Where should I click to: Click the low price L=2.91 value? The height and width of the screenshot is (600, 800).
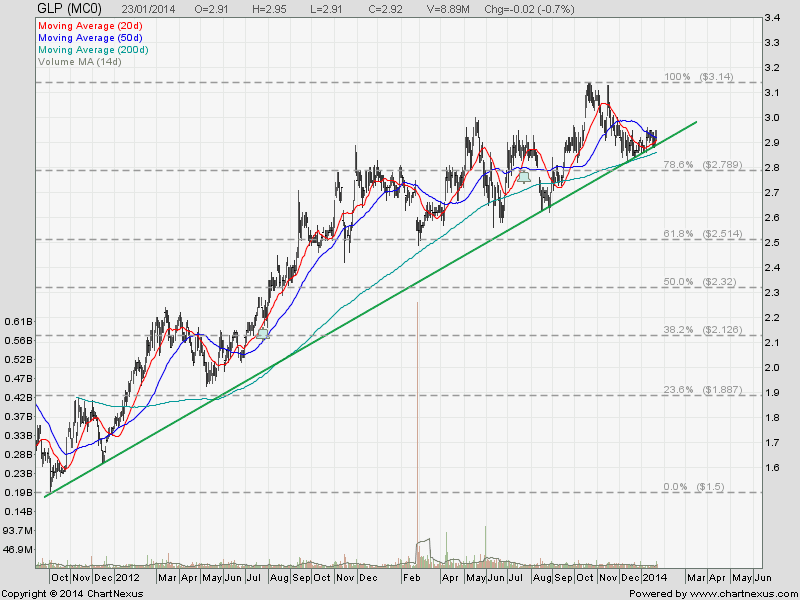(x=327, y=9)
